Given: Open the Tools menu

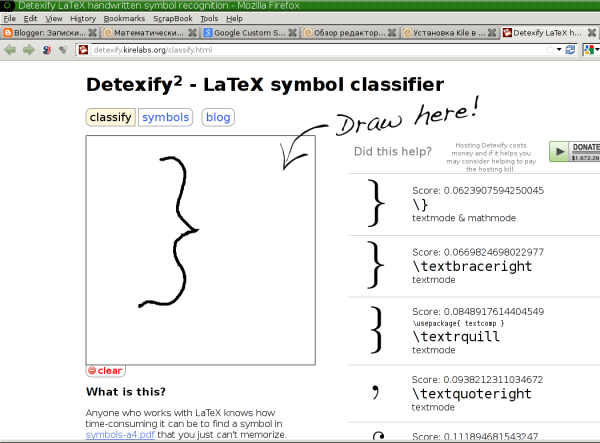Looking at the screenshot, I should [x=209, y=18].
